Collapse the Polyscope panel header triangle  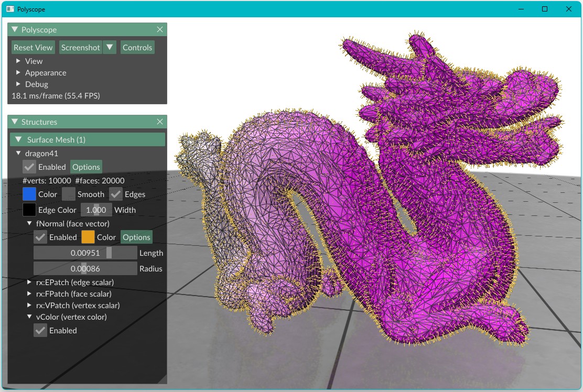[15, 29]
